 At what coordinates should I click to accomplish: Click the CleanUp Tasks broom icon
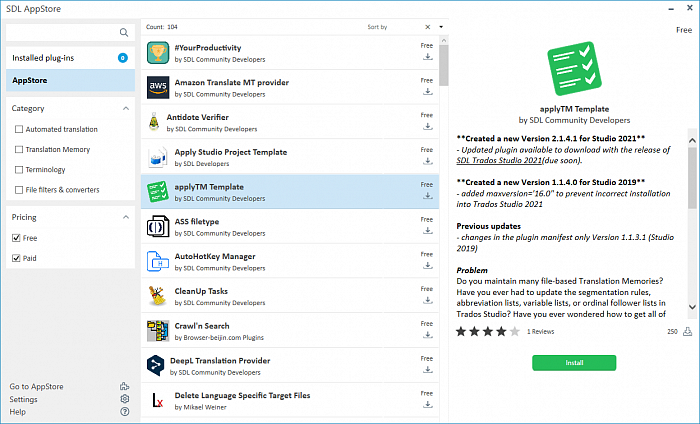(x=158, y=296)
